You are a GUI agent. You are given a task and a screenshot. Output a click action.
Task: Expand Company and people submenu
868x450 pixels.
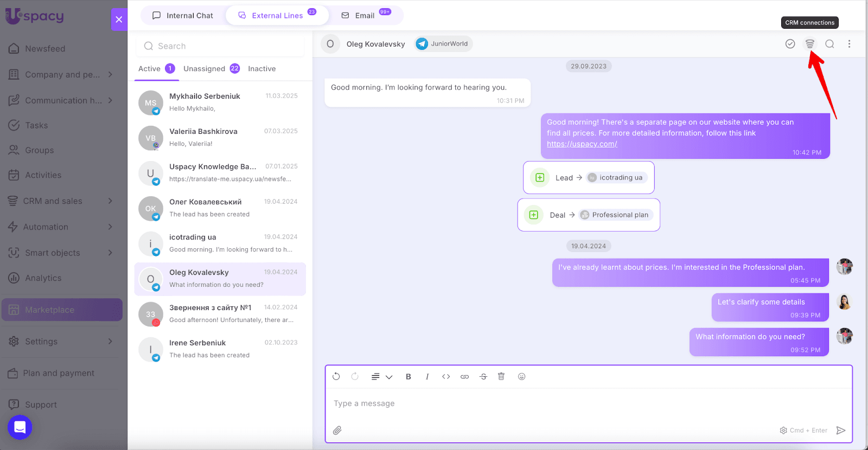click(111, 74)
